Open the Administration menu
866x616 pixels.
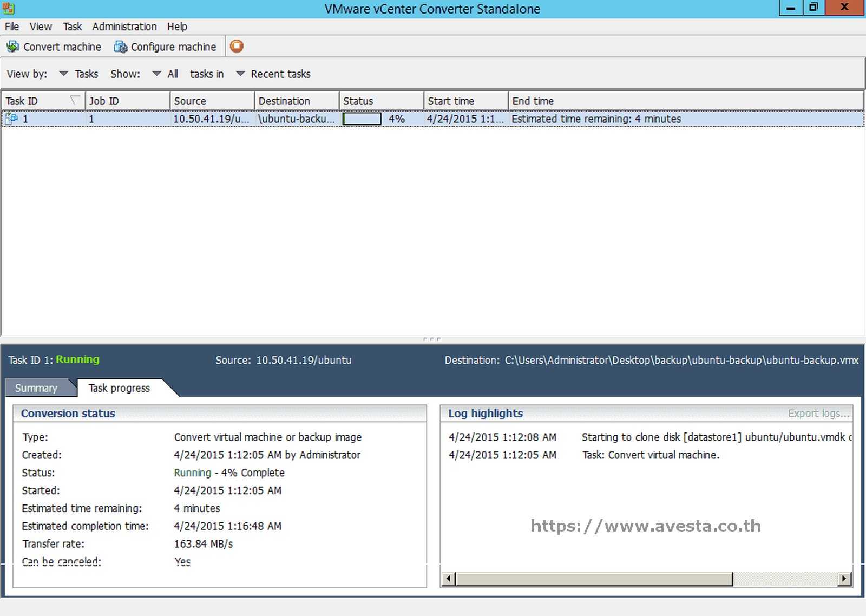(124, 26)
